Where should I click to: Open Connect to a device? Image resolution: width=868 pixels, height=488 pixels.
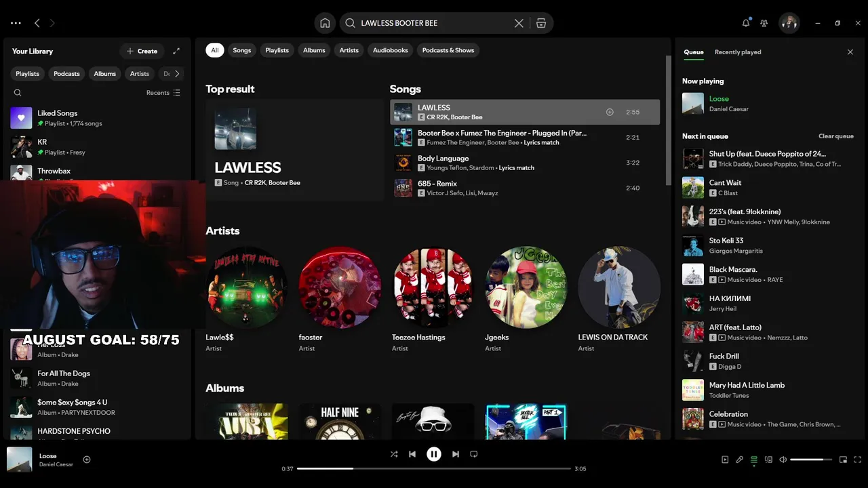tap(768, 460)
